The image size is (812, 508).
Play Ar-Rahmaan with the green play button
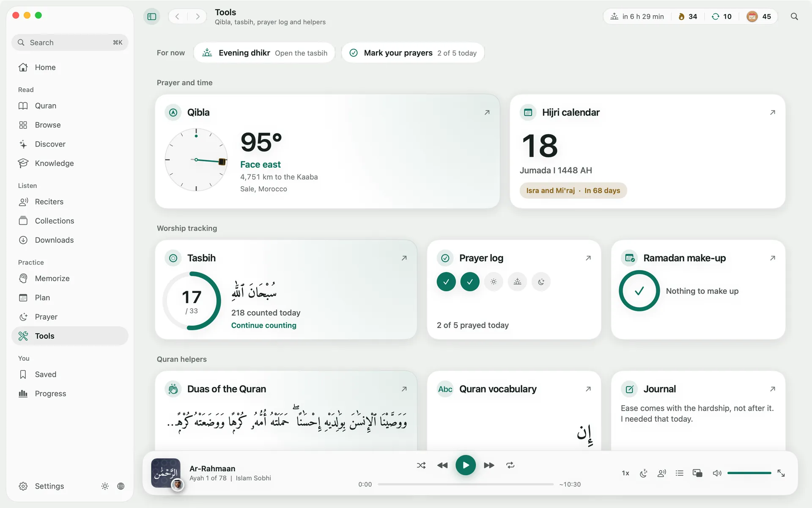point(466,465)
